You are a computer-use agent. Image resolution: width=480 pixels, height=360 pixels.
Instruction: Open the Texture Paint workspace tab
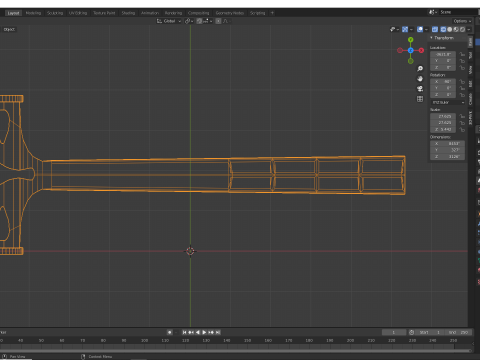[x=104, y=13]
